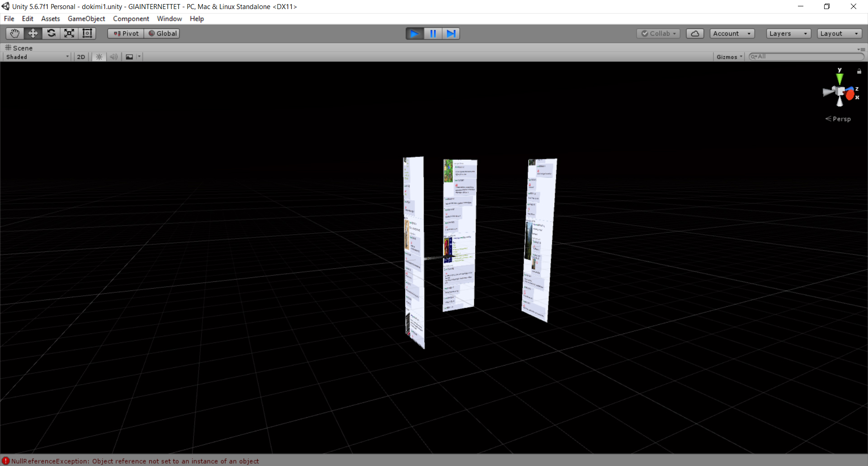Open the Shaded draw mode dropdown
868x466 pixels.
click(37, 57)
